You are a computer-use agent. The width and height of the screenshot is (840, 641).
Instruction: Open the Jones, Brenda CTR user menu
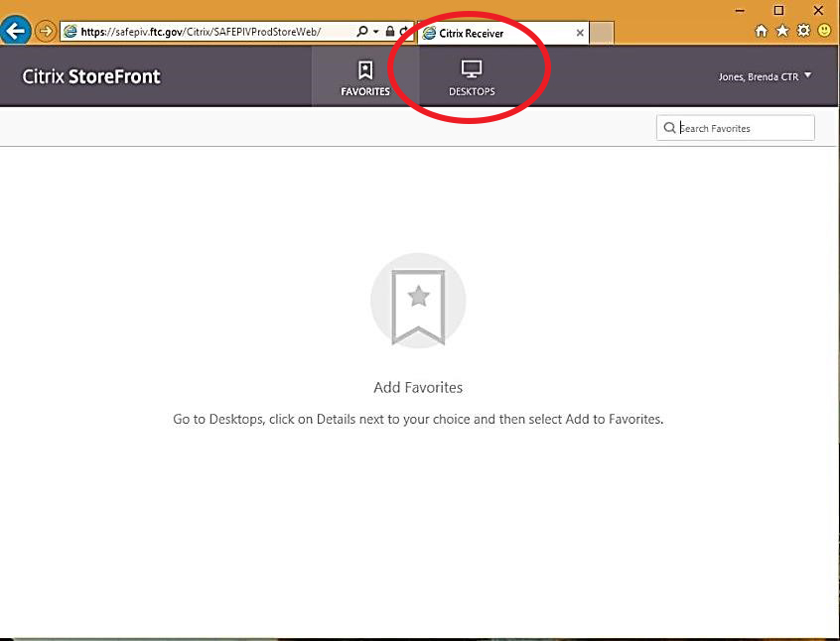765,76
